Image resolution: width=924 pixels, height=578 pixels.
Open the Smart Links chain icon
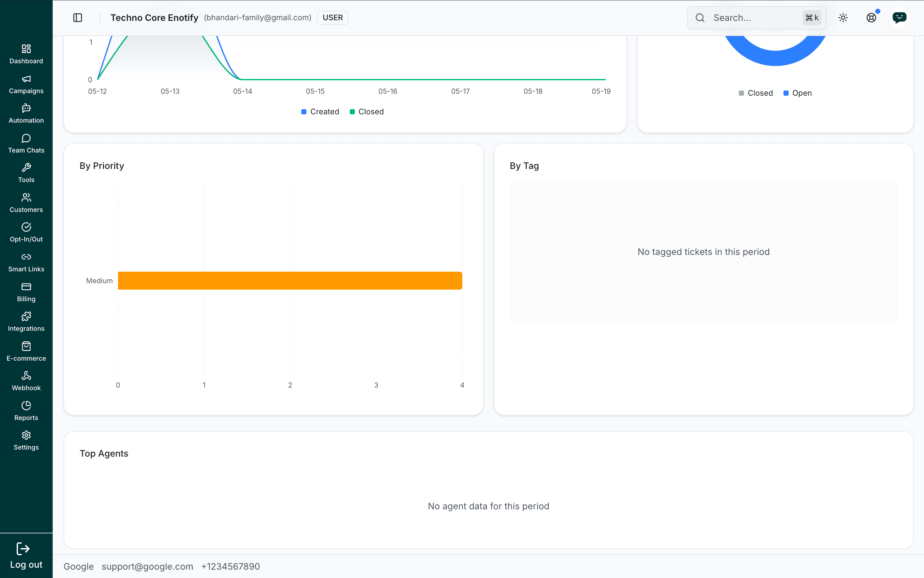pyautogui.click(x=26, y=257)
